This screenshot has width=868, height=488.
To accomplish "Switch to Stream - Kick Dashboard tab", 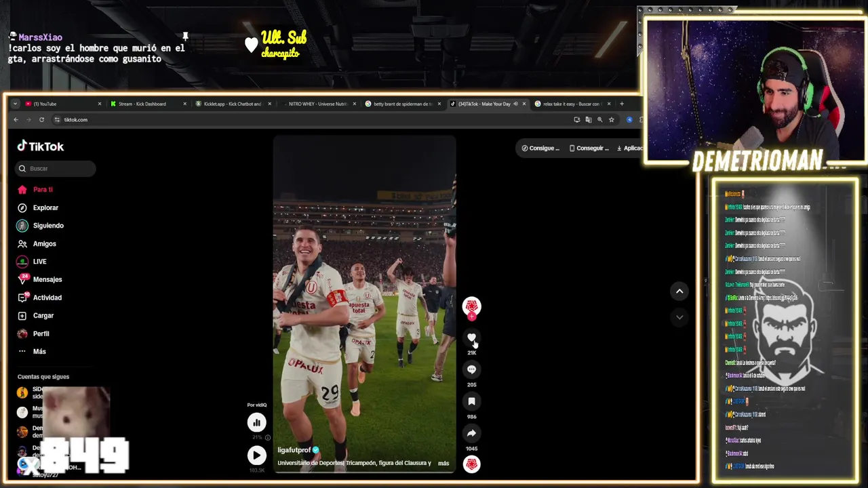I will tap(147, 104).
